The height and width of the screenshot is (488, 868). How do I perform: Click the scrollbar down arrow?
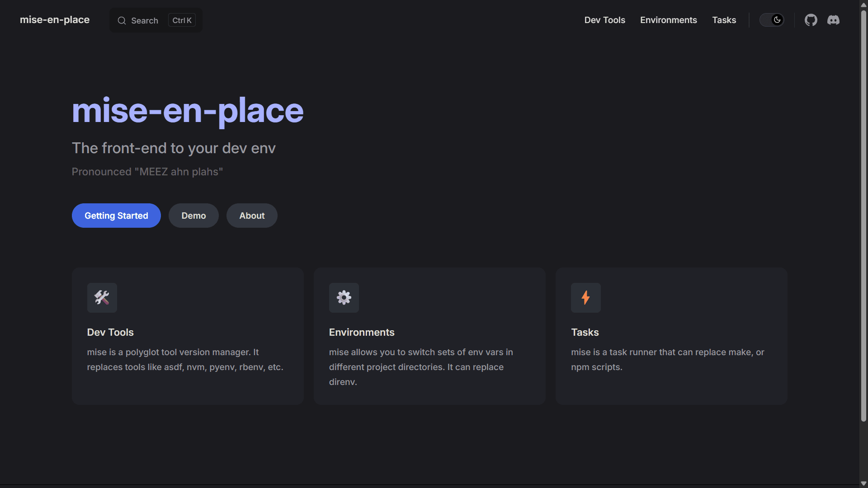863,483
